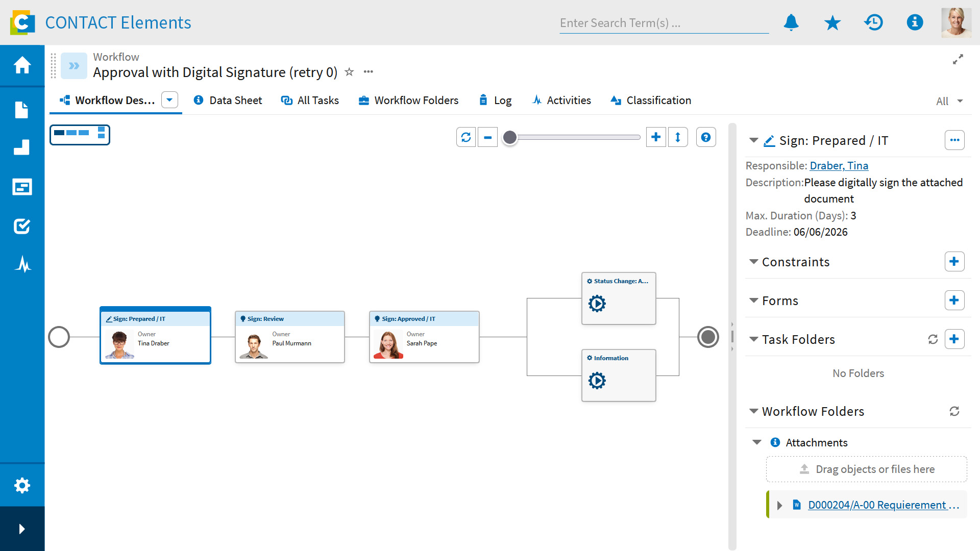Toggle fullscreen using expand arrows icon
This screenshot has height=551, width=980.
pos(958,60)
